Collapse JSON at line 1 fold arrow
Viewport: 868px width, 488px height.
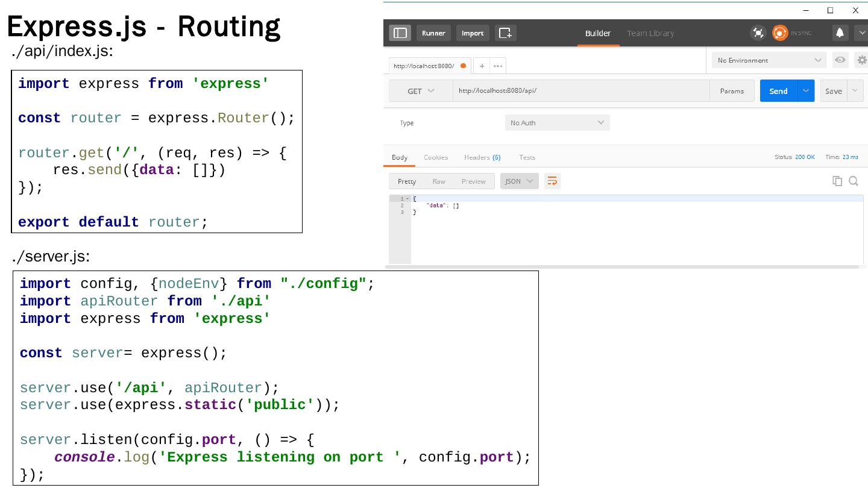(408, 199)
